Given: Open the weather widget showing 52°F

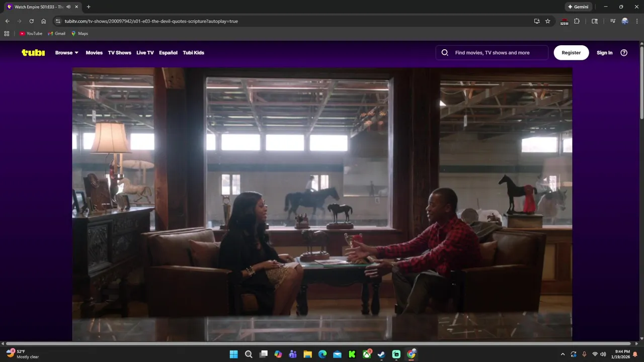Looking at the screenshot, I should coord(23,354).
